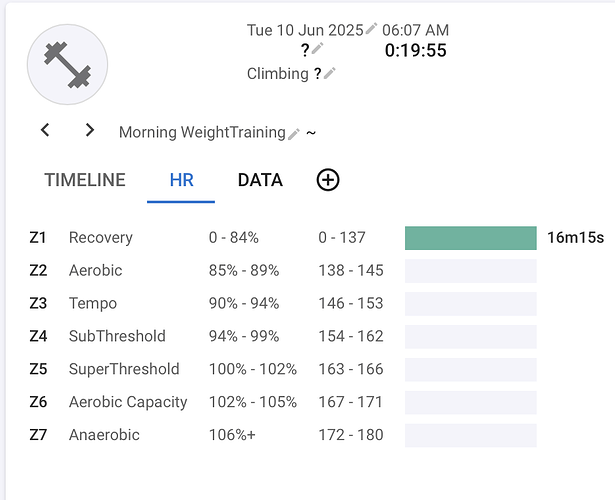
Task: Click the 172 - 180 heart rate range
Action: (351, 435)
